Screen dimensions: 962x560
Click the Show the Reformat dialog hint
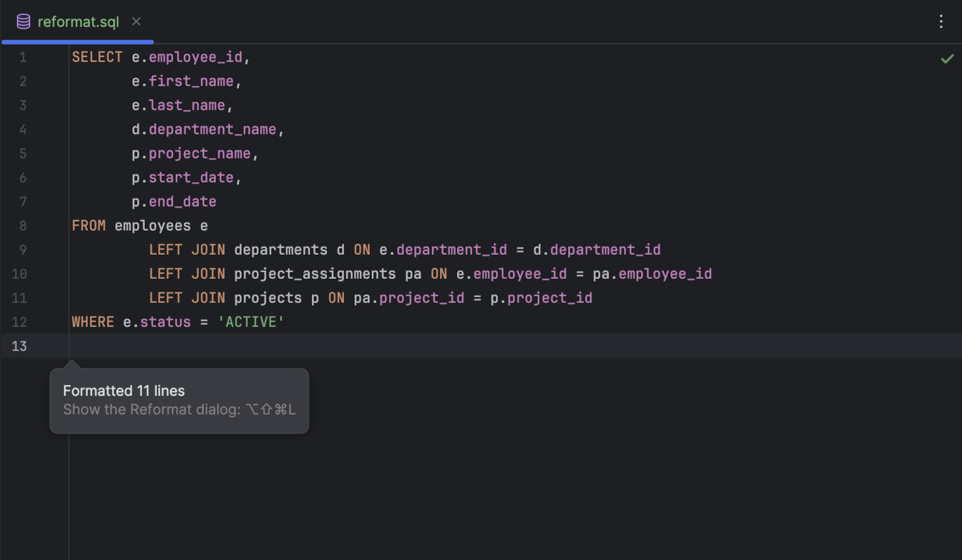(x=179, y=410)
